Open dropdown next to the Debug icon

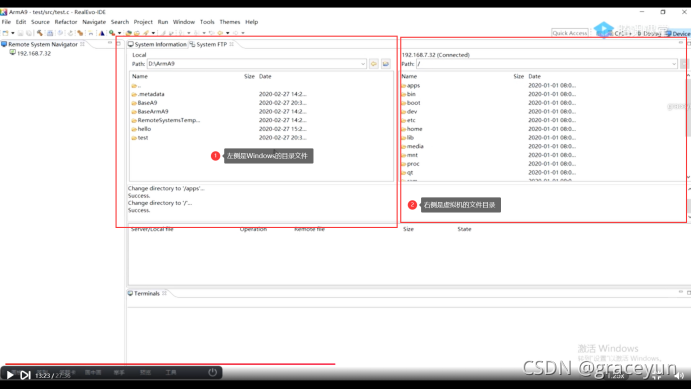119,33
